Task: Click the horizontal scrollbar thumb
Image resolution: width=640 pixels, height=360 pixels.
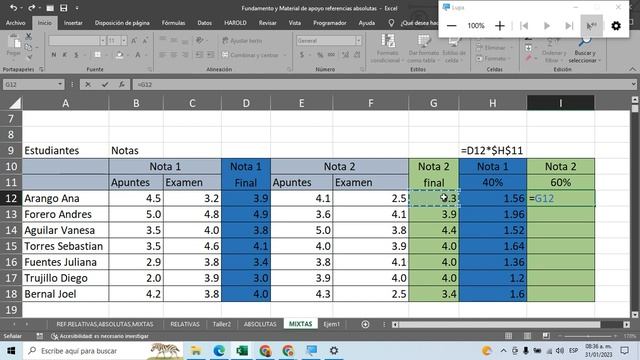Action: [x=499, y=324]
